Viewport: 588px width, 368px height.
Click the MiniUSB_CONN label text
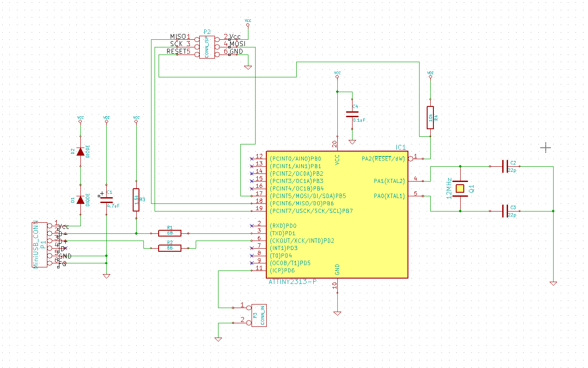coord(35,245)
